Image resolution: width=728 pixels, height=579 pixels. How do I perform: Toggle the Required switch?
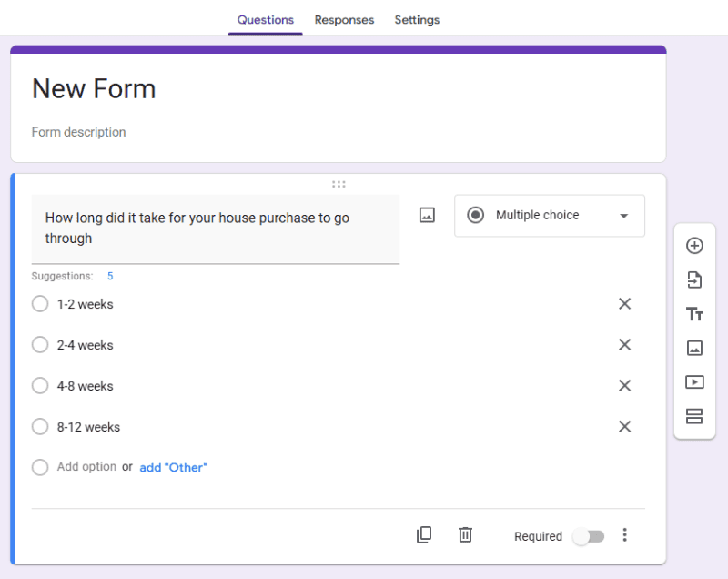[589, 536]
